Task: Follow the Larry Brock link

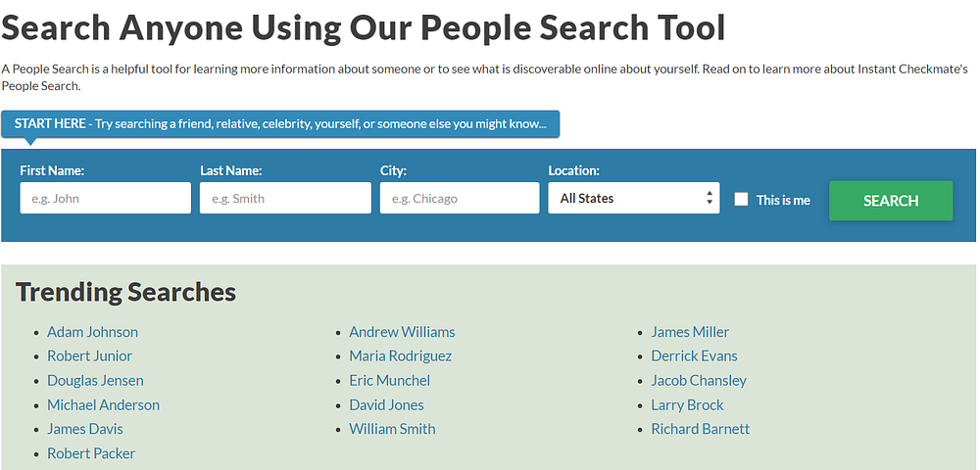Action: click(x=687, y=404)
